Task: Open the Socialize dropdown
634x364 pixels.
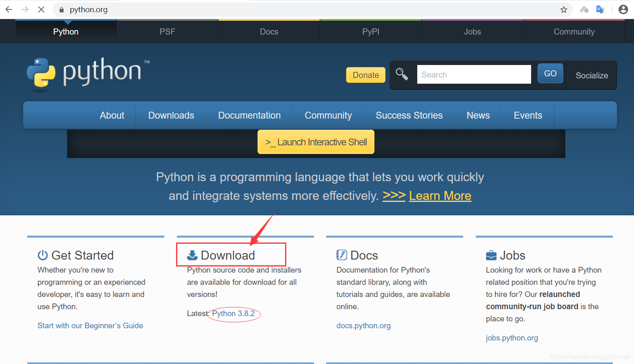Action: pyautogui.click(x=592, y=75)
